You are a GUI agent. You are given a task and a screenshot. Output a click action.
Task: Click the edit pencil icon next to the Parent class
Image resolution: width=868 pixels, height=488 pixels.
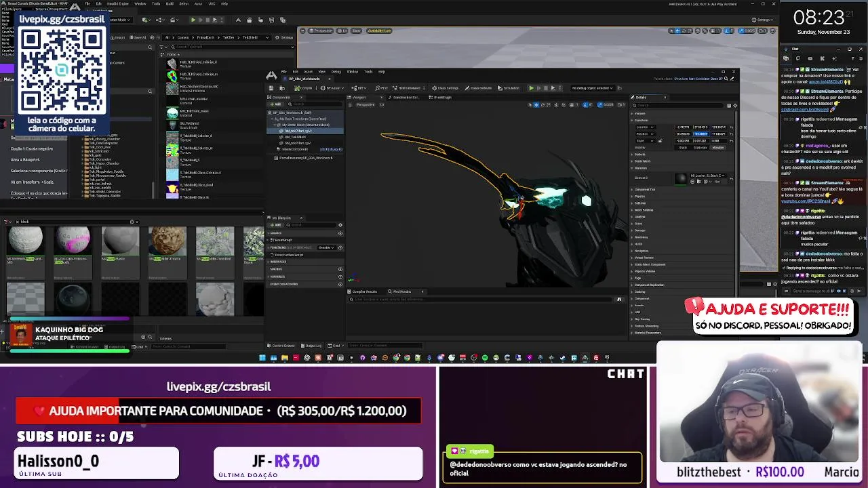pos(732,79)
